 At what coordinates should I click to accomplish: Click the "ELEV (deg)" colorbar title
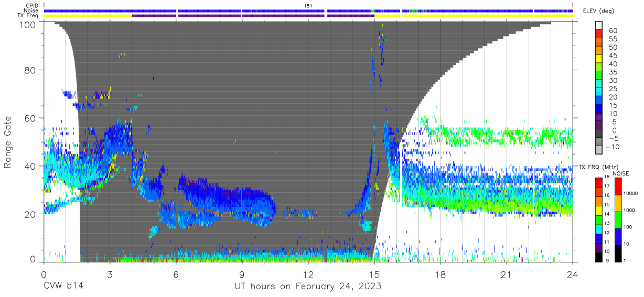point(599,11)
